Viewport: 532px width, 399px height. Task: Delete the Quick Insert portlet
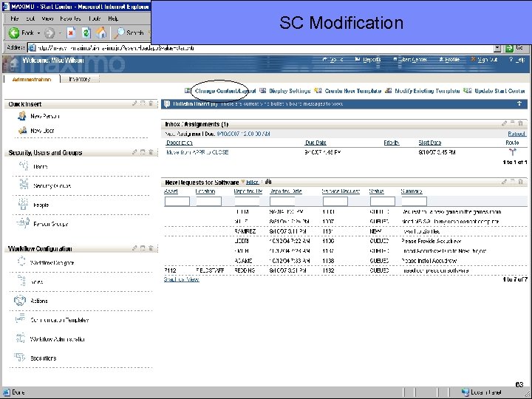click(x=151, y=103)
